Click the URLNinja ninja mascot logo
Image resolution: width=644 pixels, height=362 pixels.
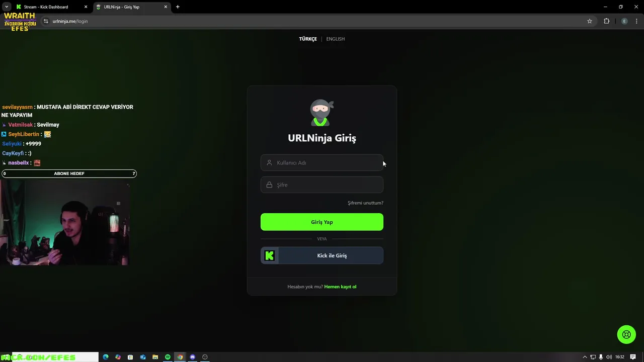tap(322, 113)
